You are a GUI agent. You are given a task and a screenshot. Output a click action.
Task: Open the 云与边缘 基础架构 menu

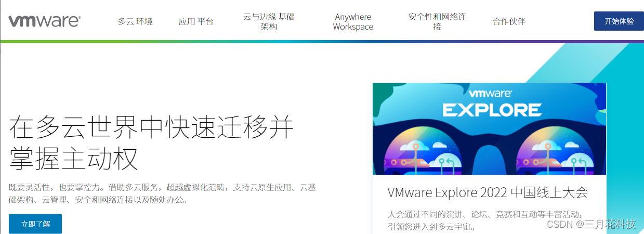tap(269, 21)
